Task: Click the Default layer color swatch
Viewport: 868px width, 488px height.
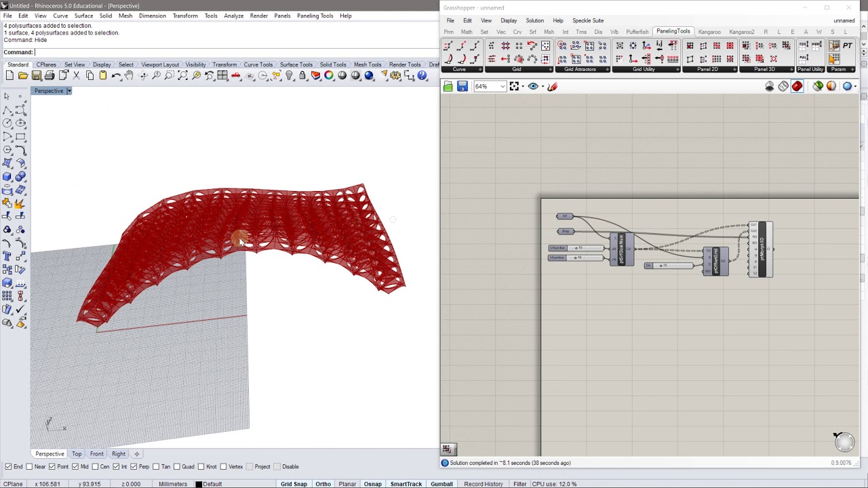Action: pos(199,484)
